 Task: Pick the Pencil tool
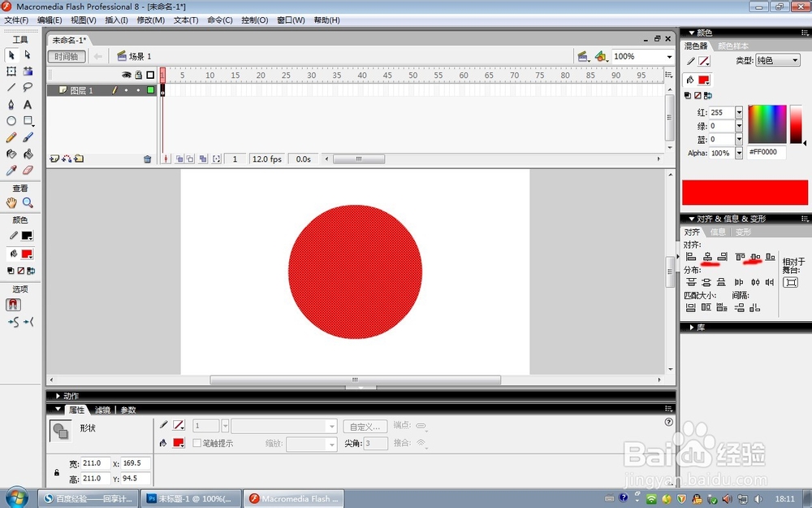coord(11,137)
